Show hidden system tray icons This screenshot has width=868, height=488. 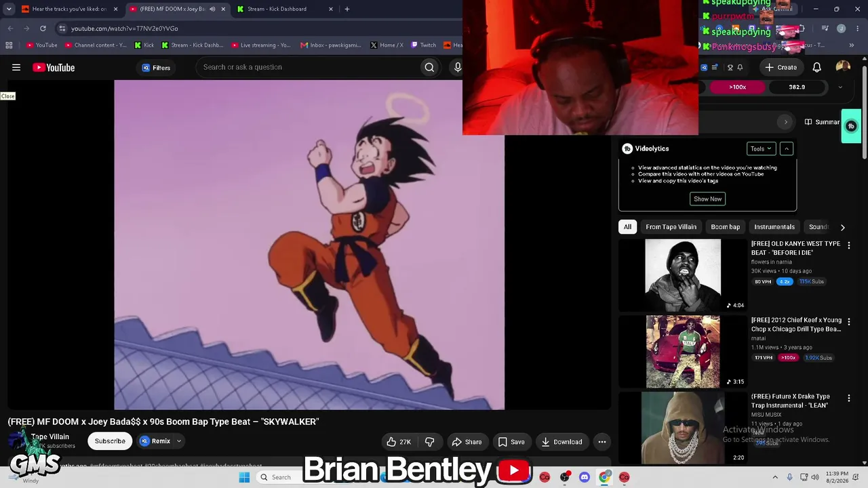[775, 477]
